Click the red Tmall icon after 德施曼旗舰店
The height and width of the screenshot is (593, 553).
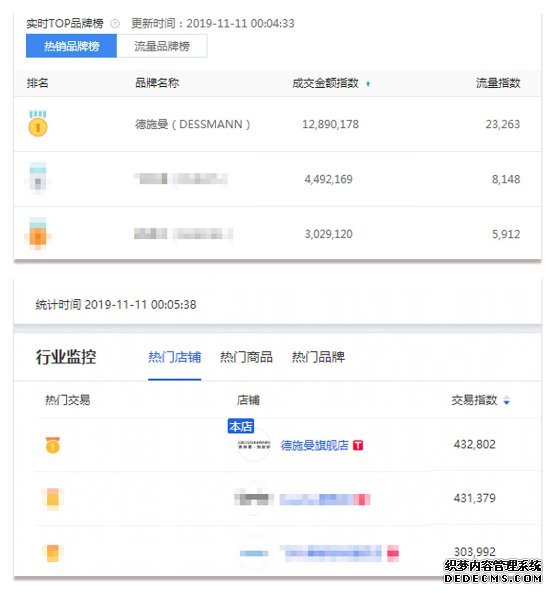click(358, 445)
